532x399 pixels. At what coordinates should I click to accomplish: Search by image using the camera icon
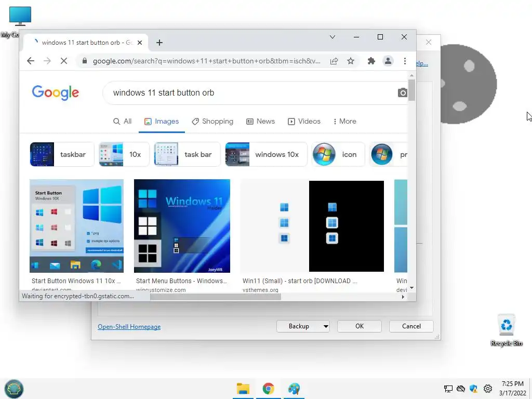(x=403, y=92)
